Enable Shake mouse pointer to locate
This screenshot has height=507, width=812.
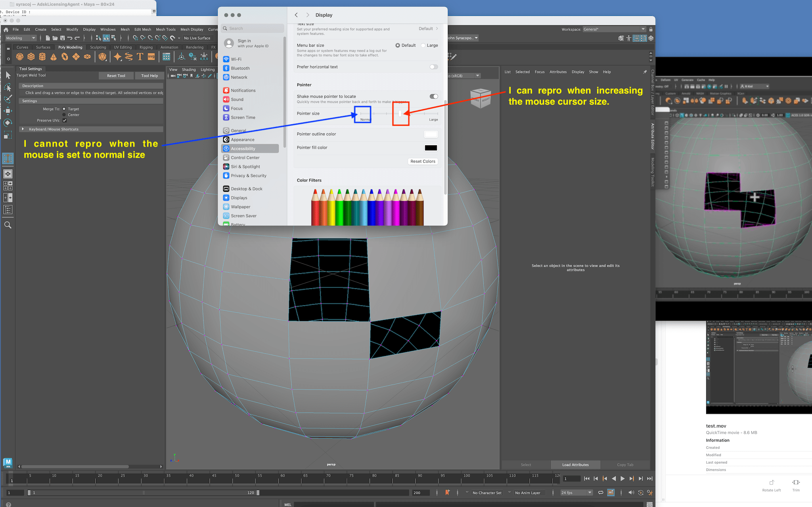pyautogui.click(x=433, y=96)
